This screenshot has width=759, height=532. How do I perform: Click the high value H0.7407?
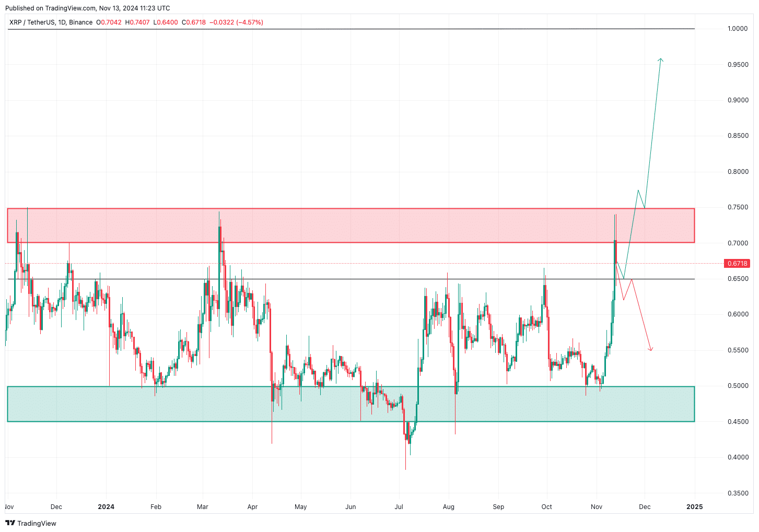(137, 22)
